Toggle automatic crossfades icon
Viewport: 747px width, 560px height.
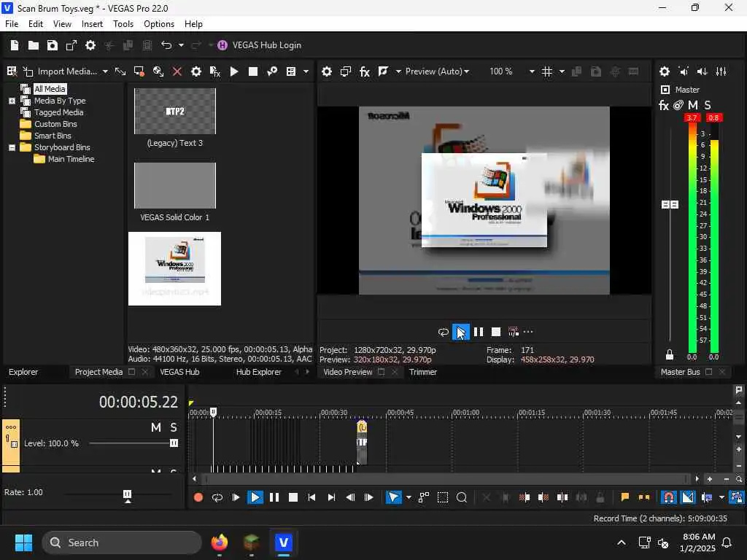pyautogui.click(x=688, y=497)
